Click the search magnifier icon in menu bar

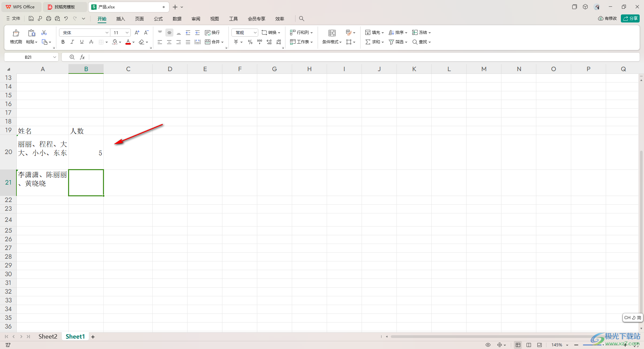pyautogui.click(x=302, y=19)
